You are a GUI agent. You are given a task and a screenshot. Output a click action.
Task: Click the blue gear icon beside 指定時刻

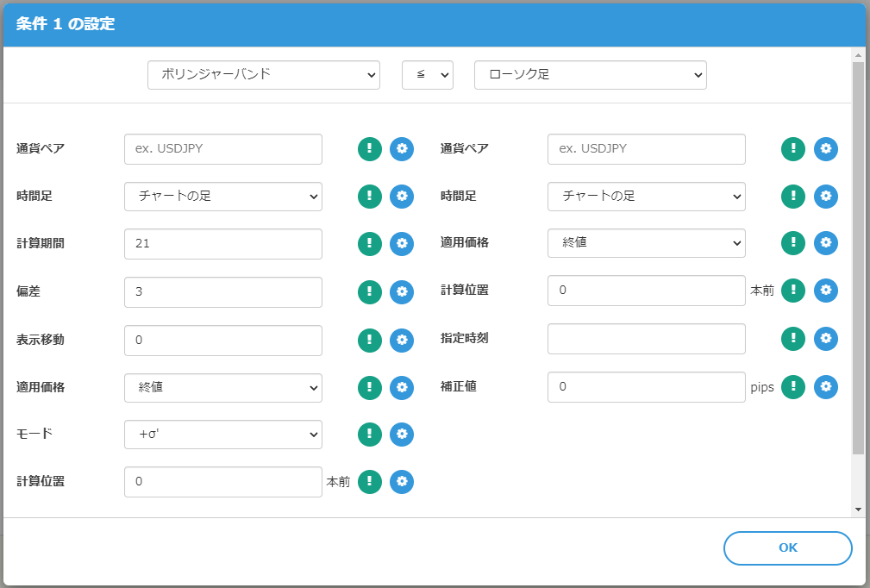click(826, 339)
